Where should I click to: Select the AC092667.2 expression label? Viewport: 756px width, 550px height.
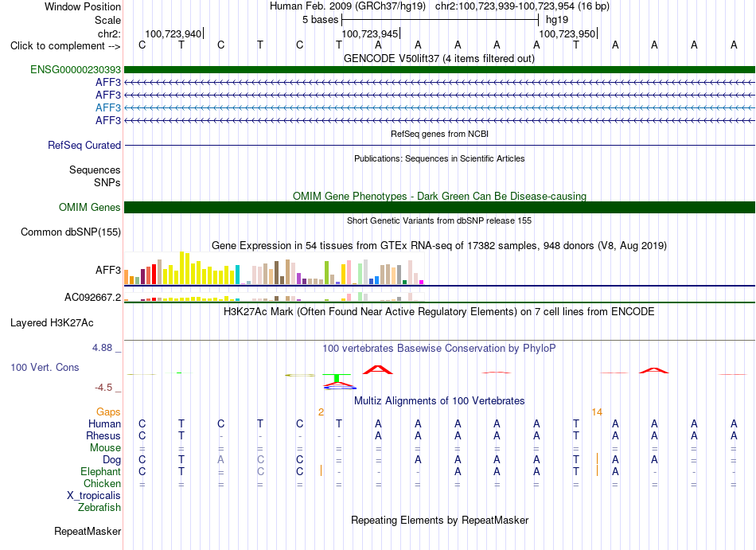pos(92,297)
